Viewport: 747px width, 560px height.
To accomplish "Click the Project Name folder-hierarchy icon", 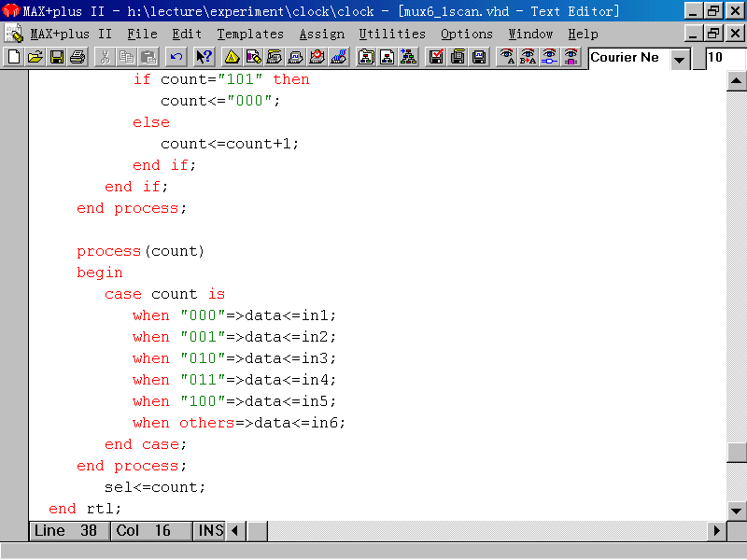I will coord(366,58).
